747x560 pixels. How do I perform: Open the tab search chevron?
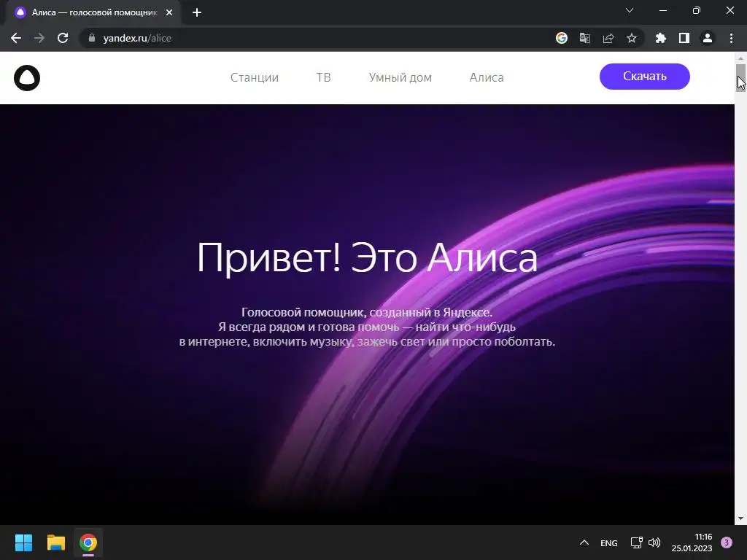[630, 10]
